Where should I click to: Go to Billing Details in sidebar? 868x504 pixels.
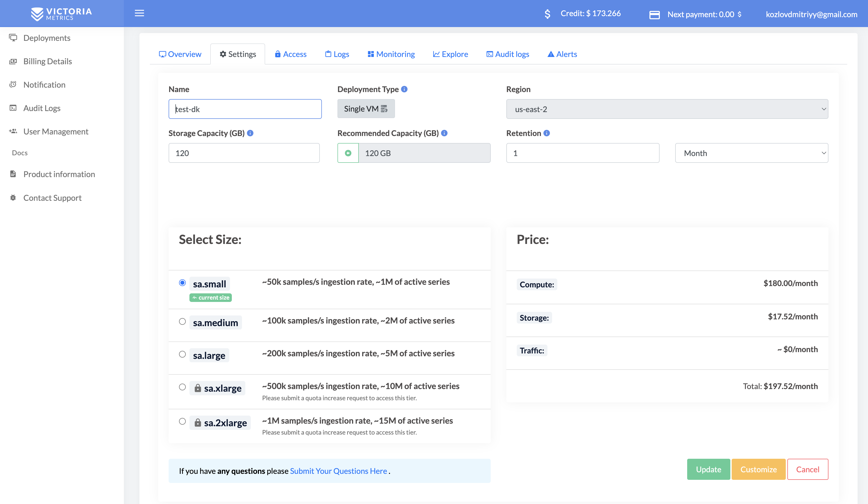tap(48, 61)
